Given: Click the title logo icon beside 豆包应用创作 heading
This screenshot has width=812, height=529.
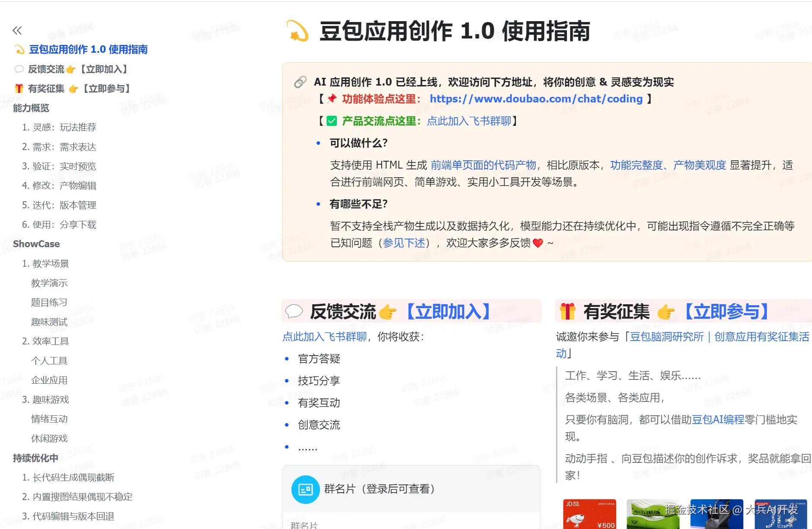Looking at the screenshot, I should (297, 31).
